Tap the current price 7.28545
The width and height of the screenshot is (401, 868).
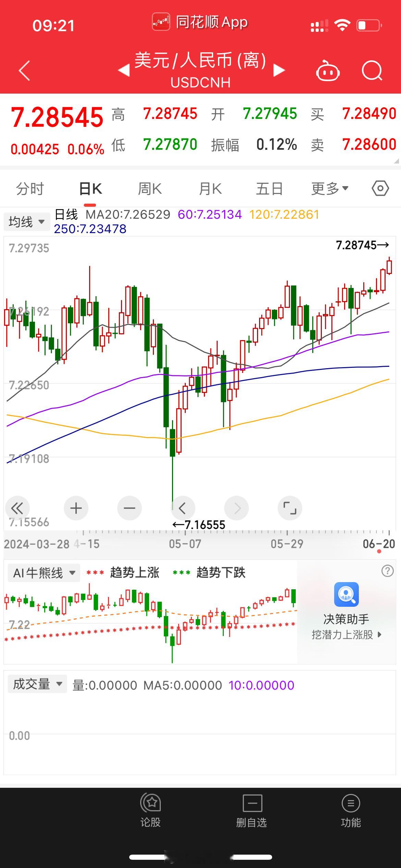(57, 117)
